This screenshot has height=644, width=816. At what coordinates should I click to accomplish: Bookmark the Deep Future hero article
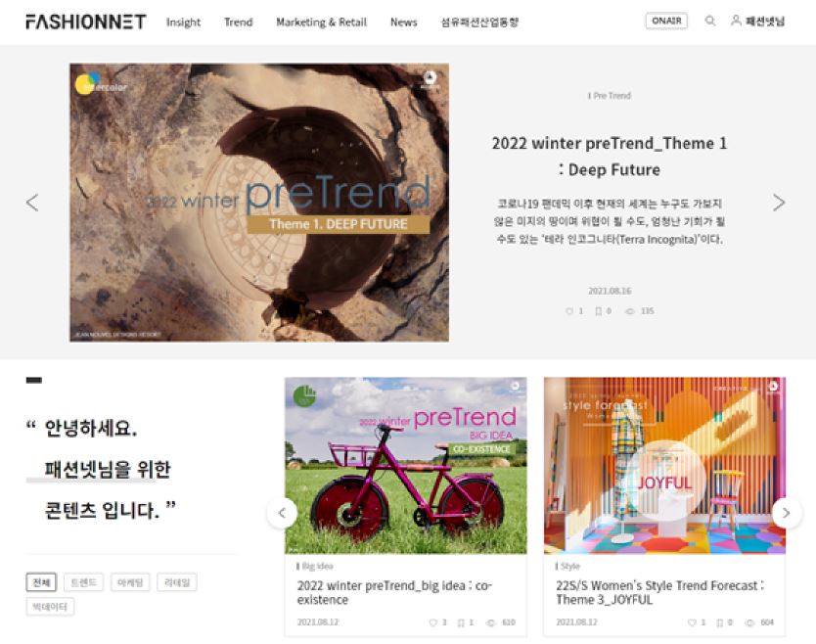pos(599,311)
